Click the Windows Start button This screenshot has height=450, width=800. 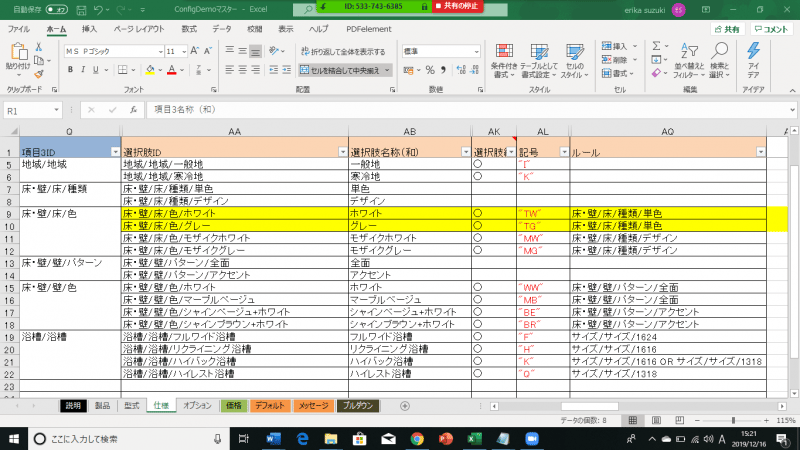pyautogui.click(x=13, y=439)
